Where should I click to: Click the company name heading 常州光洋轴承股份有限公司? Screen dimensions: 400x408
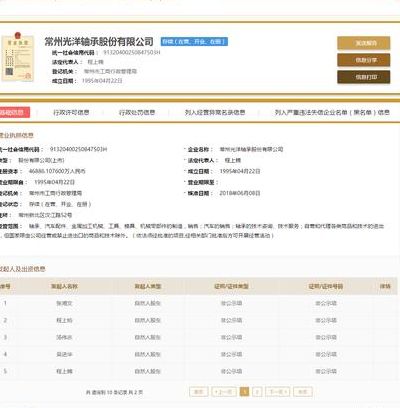[x=99, y=42]
